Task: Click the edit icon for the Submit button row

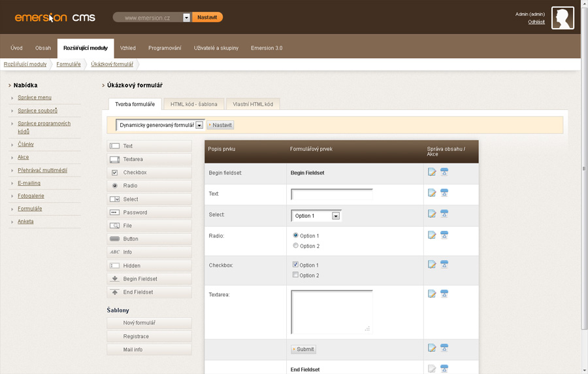Action: (x=432, y=348)
